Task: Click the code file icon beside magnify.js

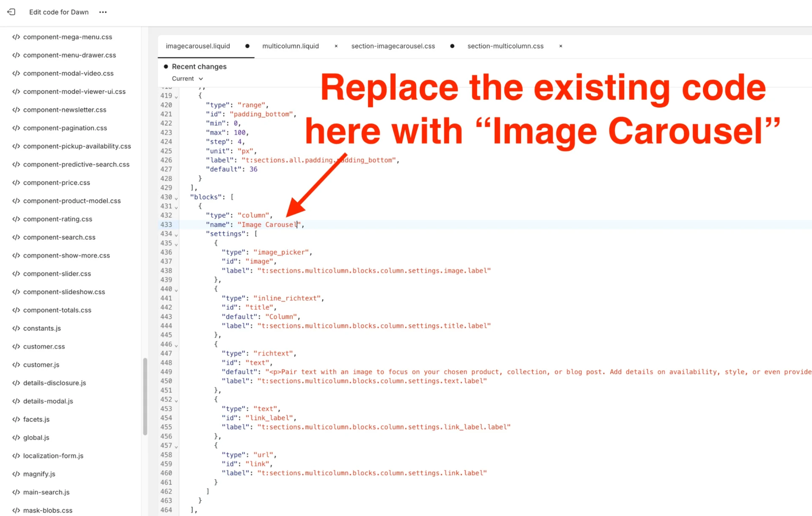Action: 16,474
